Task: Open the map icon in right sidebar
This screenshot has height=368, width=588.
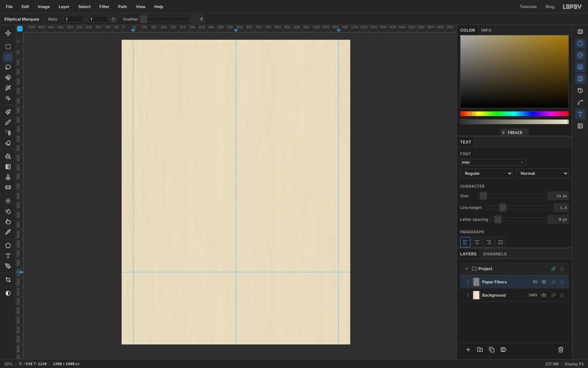Action: (580, 32)
